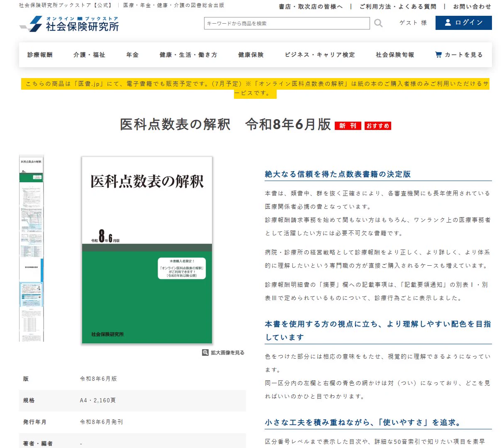Click the 拡大画像を見る zoom icon

tap(205, 353)
